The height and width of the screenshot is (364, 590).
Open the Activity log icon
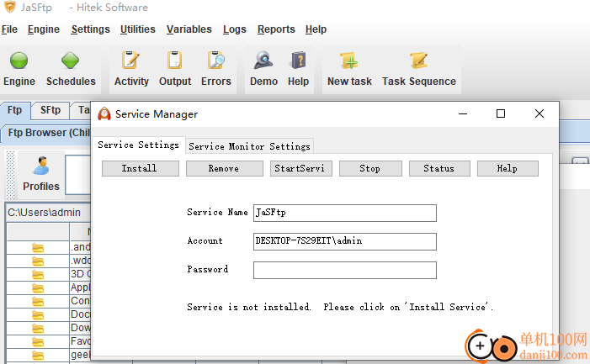tap(130, 60)
